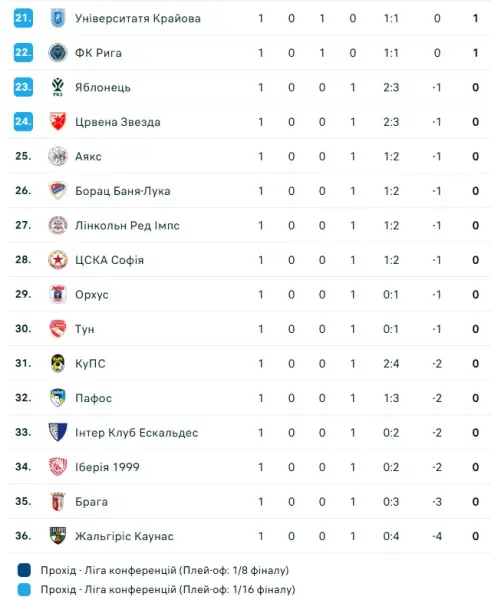Open the Аякс team logo
The image size is (491, 600).
(x=58, y=156)
